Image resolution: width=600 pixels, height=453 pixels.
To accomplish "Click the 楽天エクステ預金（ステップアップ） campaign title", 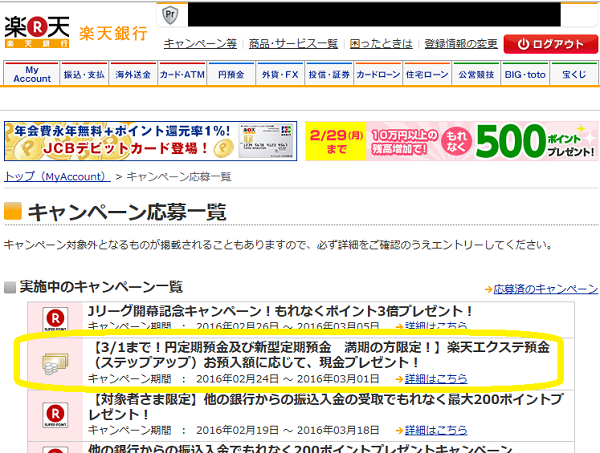I will 321,355.
